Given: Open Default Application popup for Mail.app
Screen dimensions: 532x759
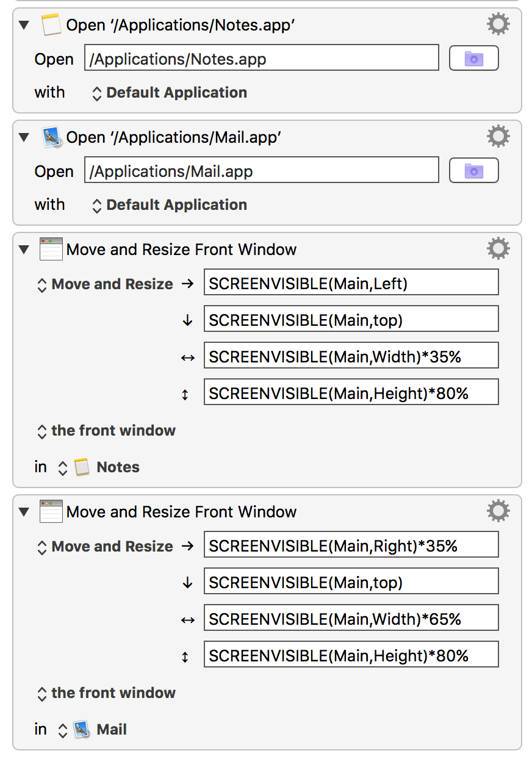Looking at the screenshot, I should pos(170,205).
